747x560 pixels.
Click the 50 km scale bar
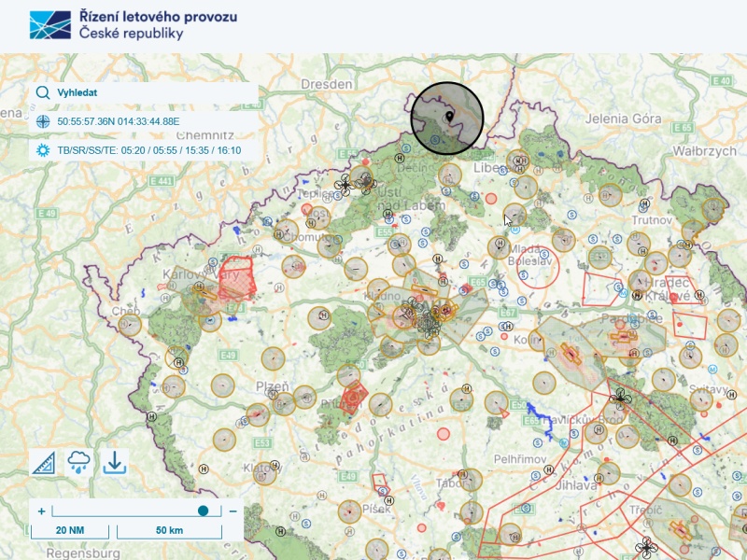169,530
